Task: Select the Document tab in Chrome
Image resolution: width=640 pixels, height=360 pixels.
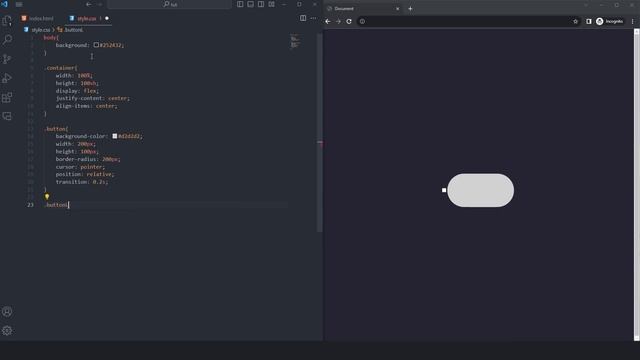Action: tap(363, 9)
